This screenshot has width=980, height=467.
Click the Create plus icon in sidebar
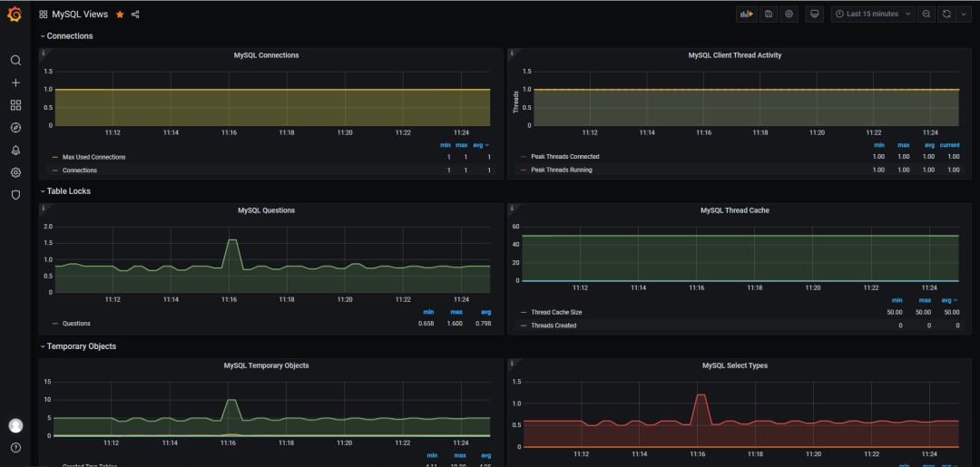(15, 83)
